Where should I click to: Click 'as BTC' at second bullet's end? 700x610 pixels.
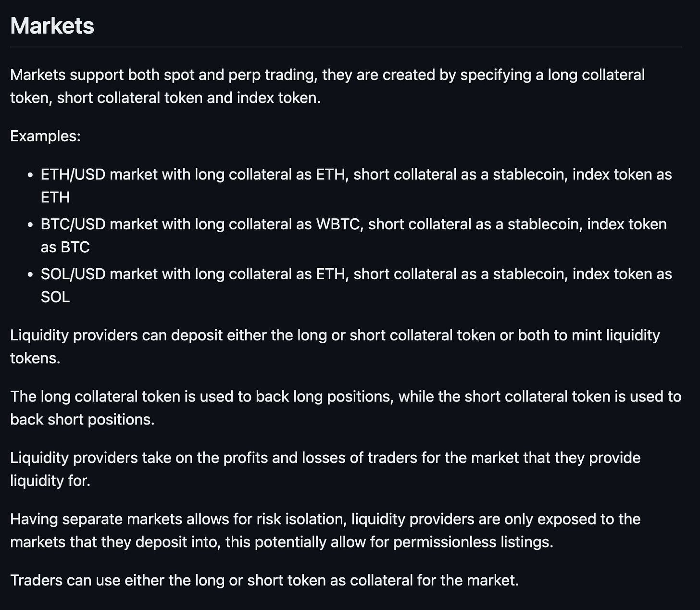pyautogui.click(x=65, y=247)
